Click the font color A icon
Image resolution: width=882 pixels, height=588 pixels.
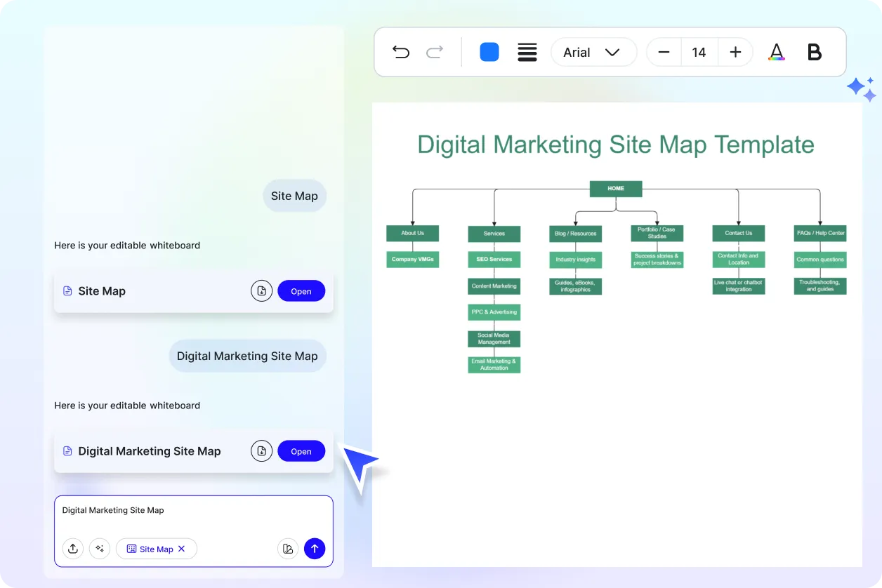776,52
